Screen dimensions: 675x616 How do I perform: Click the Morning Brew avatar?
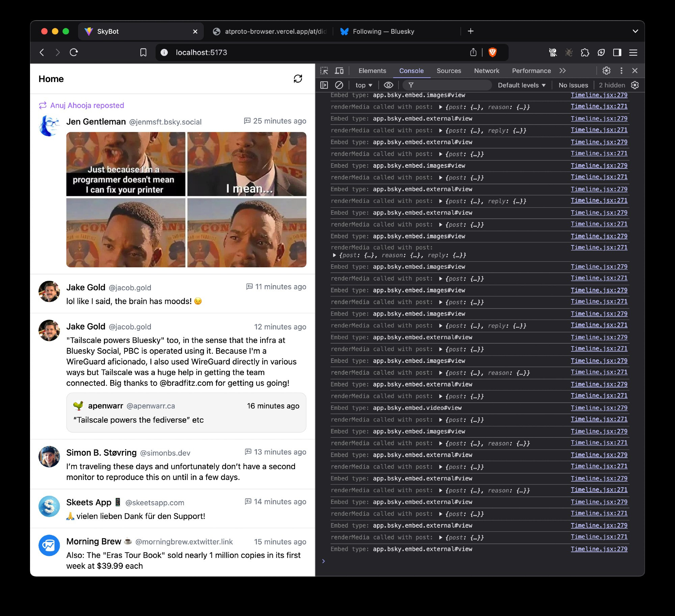(x=49, y=545)
